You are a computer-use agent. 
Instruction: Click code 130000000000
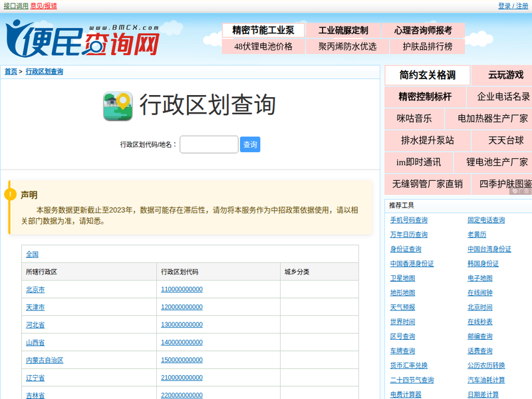[x=182, y=325]
